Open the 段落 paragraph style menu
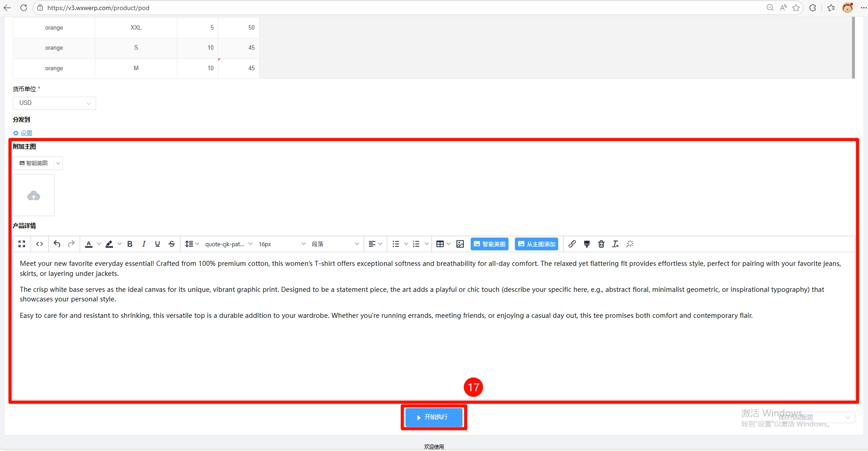 click(335, 244)
